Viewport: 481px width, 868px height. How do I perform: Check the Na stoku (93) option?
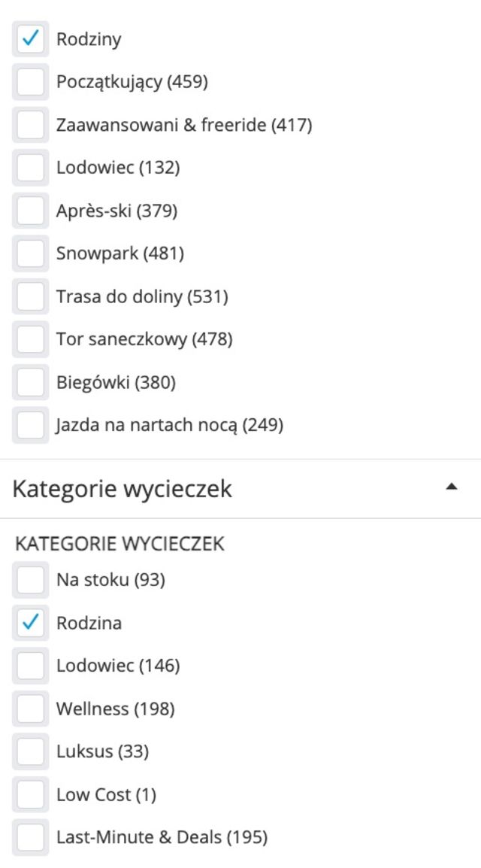(x=30, y=580)
